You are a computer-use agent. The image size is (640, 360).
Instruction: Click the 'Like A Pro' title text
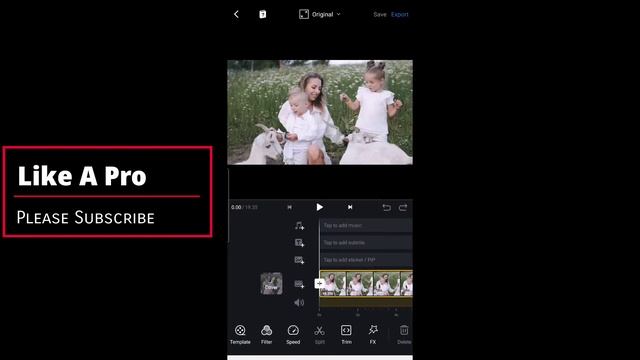pos(82,176)
